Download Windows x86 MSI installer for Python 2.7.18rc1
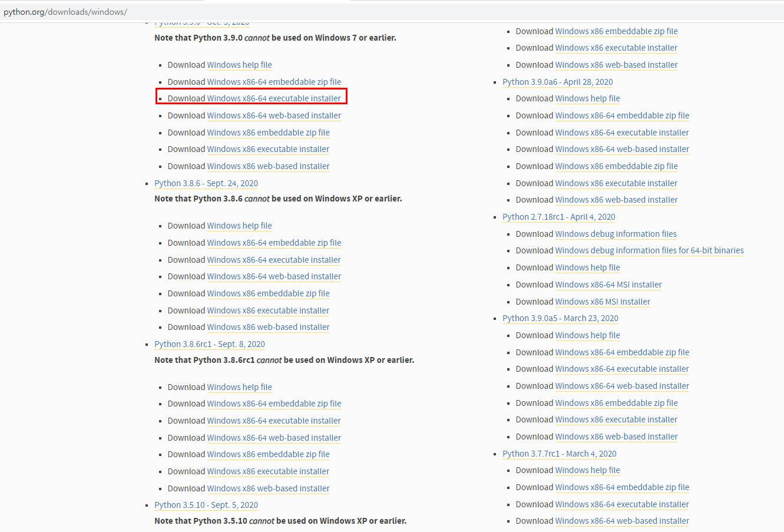Image resolution: width=784 pixels, height=532 pixels. point(603,302)
